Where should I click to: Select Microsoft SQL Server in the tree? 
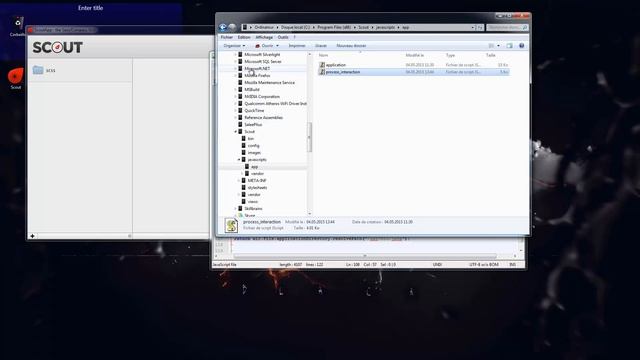click(263, 61)
